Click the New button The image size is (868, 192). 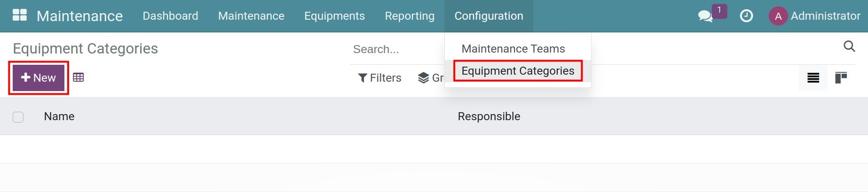pyautogui.click(x=39, y=78)
